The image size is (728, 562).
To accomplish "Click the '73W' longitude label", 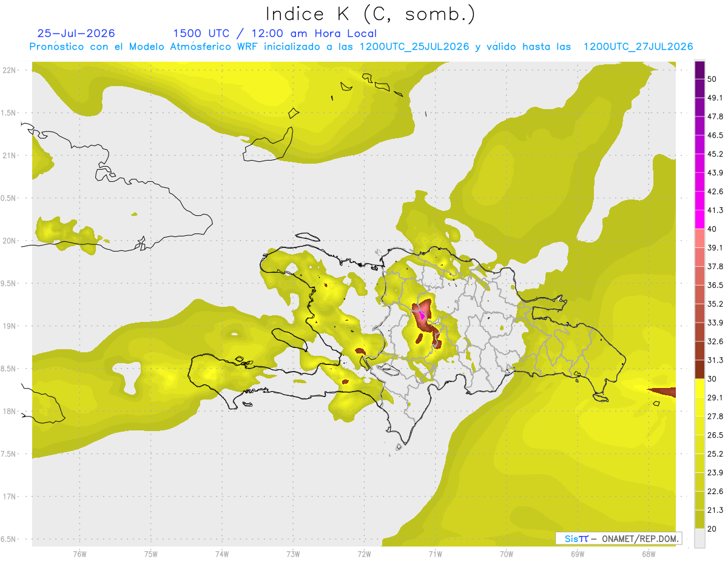I will pos(293,554).
